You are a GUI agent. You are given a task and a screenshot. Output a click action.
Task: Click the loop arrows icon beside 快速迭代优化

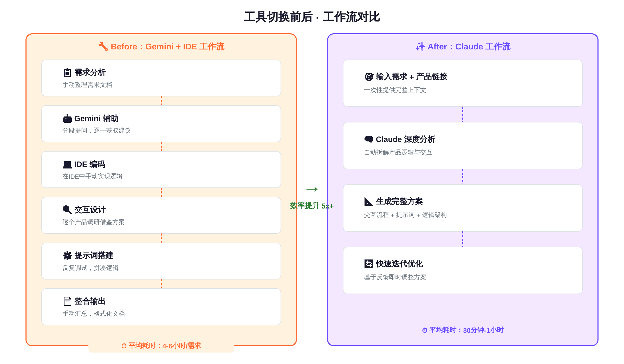pos(369,264)
